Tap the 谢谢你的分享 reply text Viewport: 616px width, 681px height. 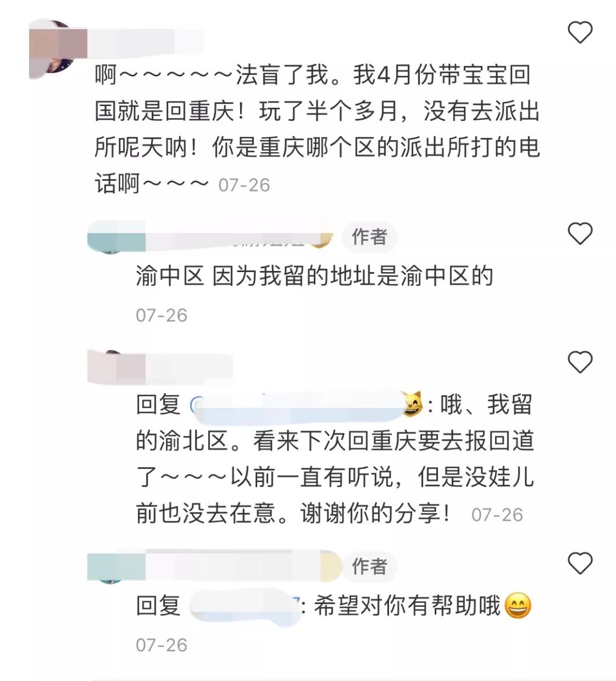(375, 513)
